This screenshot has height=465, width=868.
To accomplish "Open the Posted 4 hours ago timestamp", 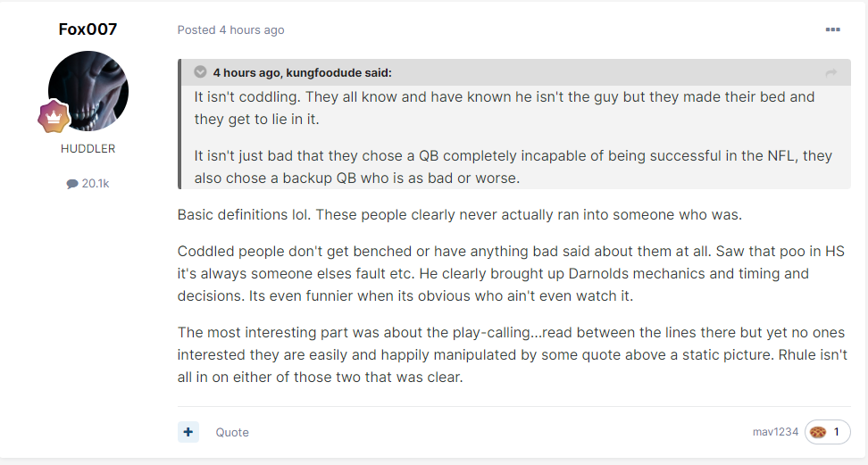I will point(230,29).
